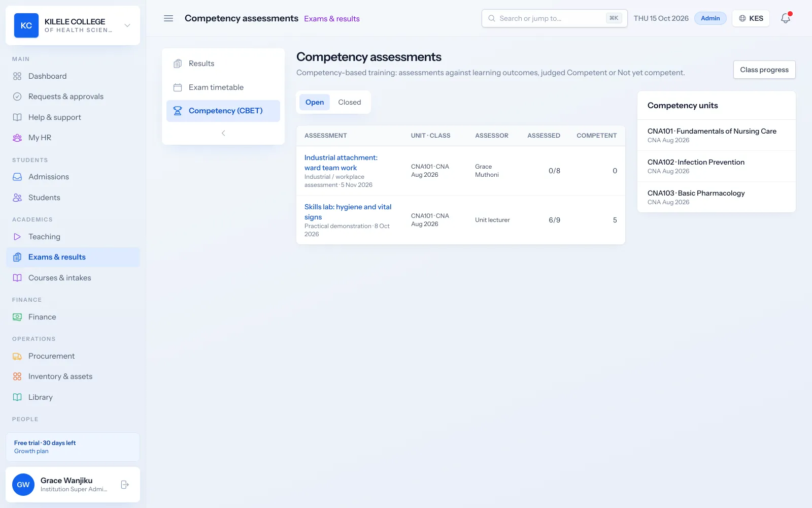Click the Free trial Growth plan banner

[73, 447]
